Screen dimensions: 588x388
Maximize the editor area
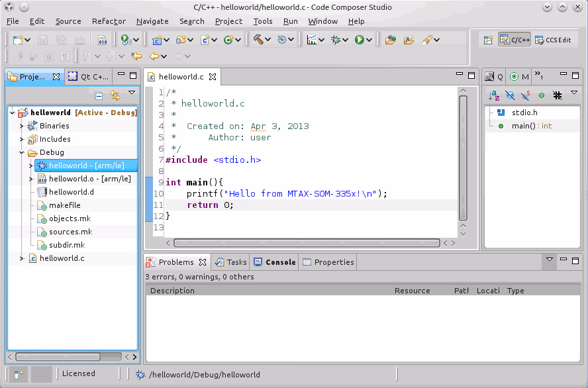point(471,75)
